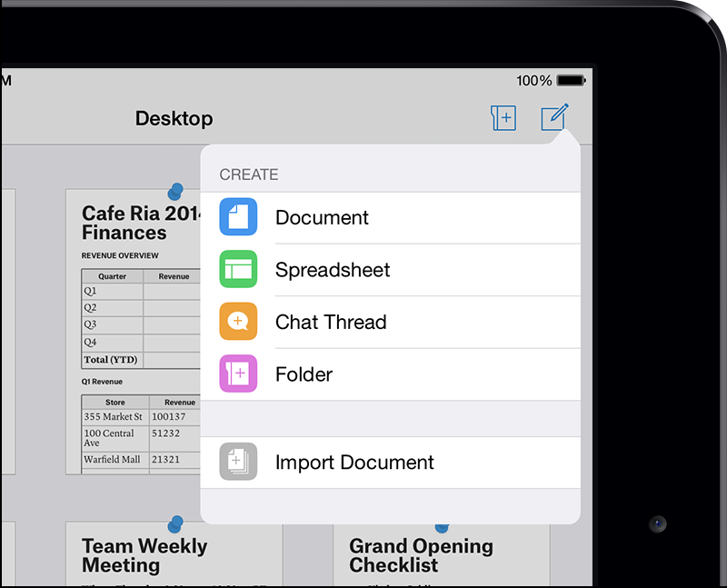The image size is (727, 588).
Task: Tap the battery indicator in status bar
Action: pyautogui.click(x=572, y=81)
